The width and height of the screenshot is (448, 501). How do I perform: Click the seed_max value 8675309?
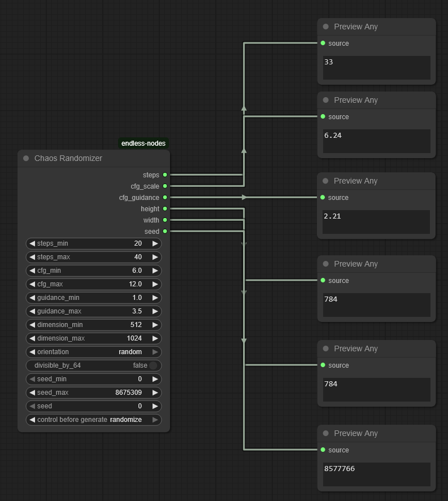coord(128,393)
